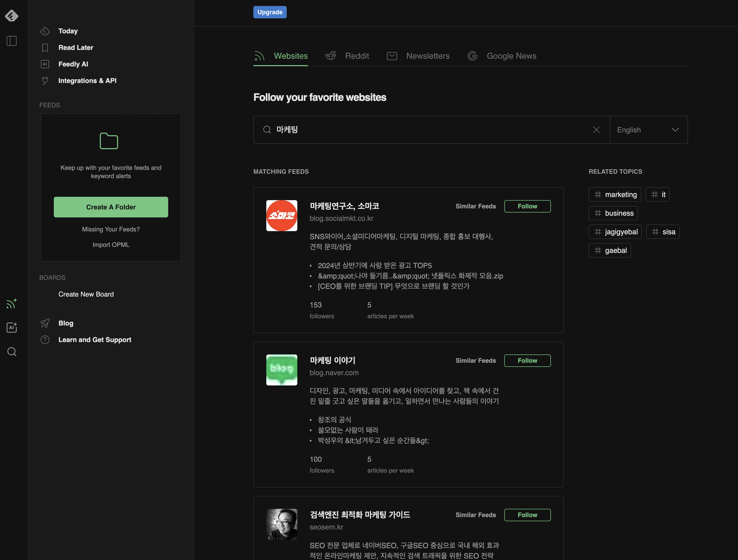This screenshot has height=560, width=738.
Task: Switch to the Google News tab
Action: (502, 56)
